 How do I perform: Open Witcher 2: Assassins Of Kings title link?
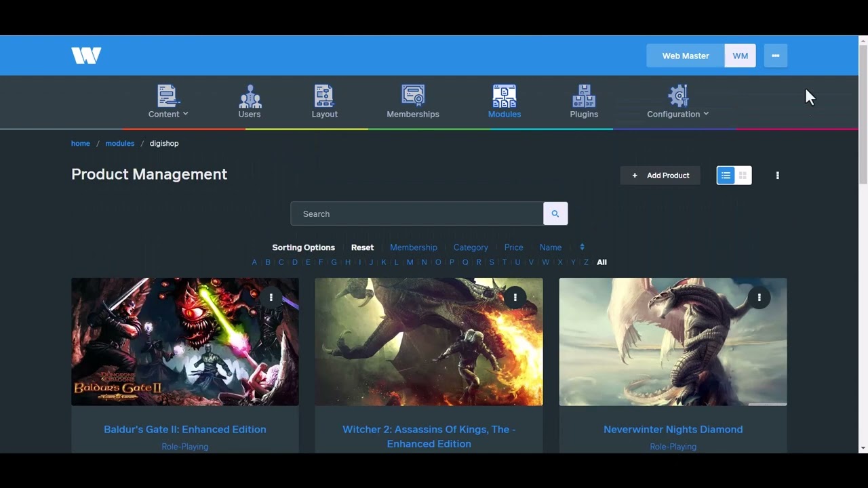point(429,436)
